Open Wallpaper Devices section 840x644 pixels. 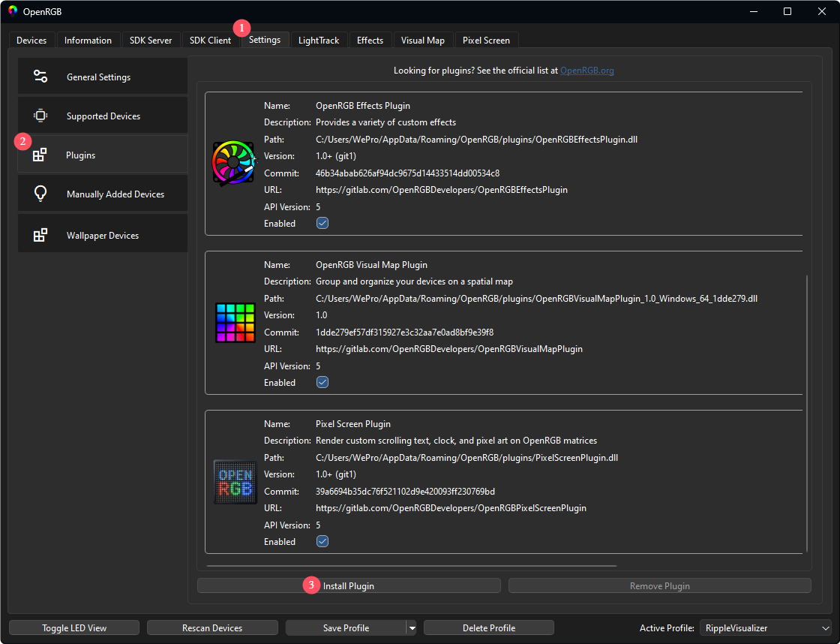[103, 235]
